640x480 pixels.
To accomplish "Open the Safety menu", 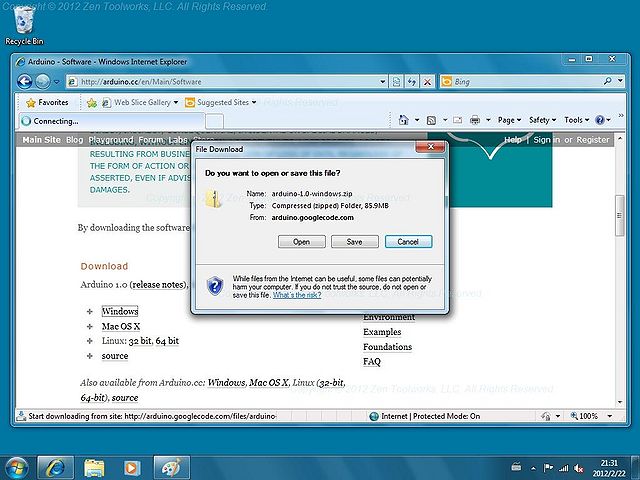I will (542, 120).
